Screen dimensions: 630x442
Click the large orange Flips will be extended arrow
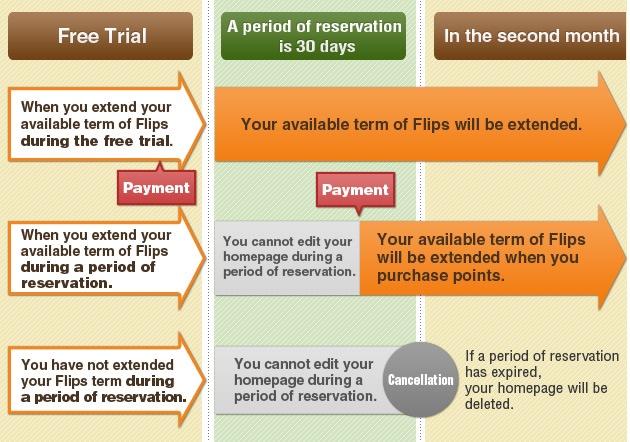click(x=420, y=124)
